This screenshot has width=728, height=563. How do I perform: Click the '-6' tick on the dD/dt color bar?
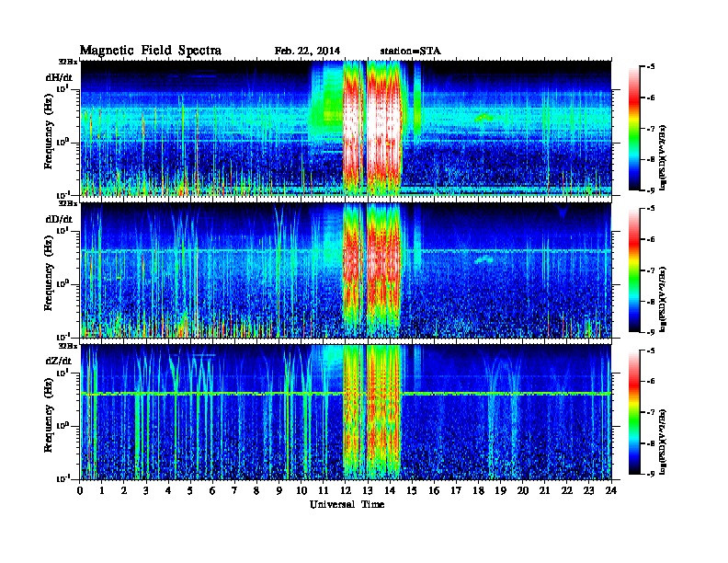pos(650,239)
